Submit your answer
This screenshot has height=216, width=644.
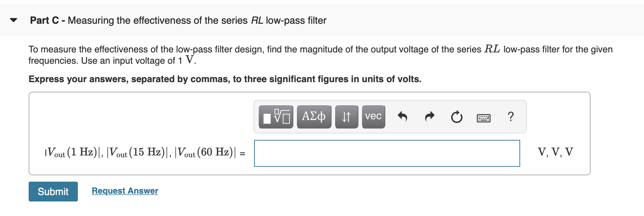tap(53, 191)
